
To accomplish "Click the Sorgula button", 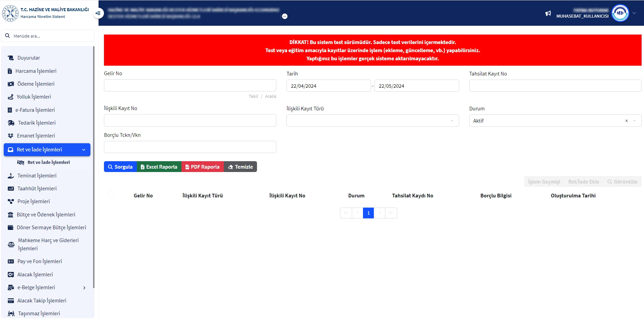I will pyautogui.click(x=120, y=167).
